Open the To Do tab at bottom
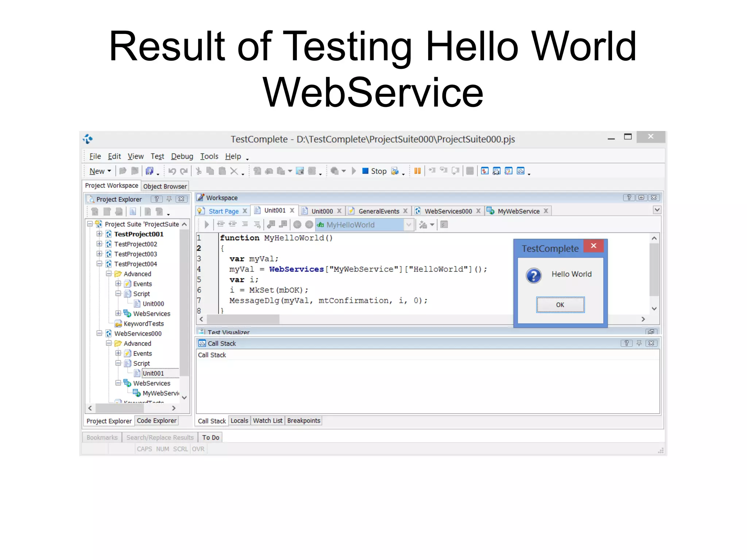This screenshot has width=747, height=560. point(210,437)
